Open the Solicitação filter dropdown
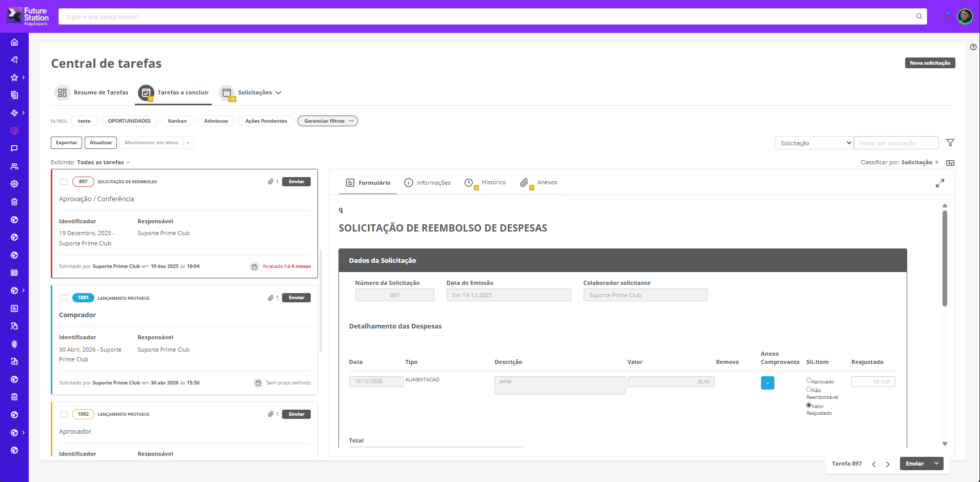Screen dimensions: 980x482 click(814, 143)
